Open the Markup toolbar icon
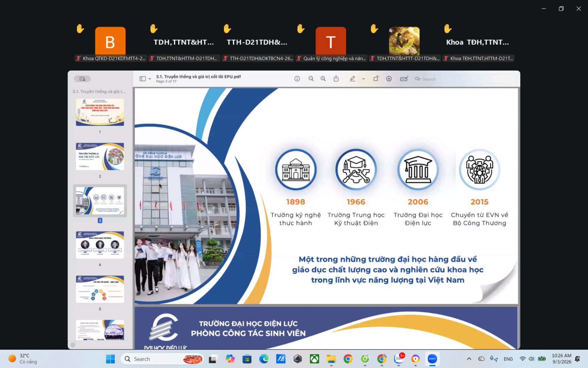588x368 pixels. (389, 79)
